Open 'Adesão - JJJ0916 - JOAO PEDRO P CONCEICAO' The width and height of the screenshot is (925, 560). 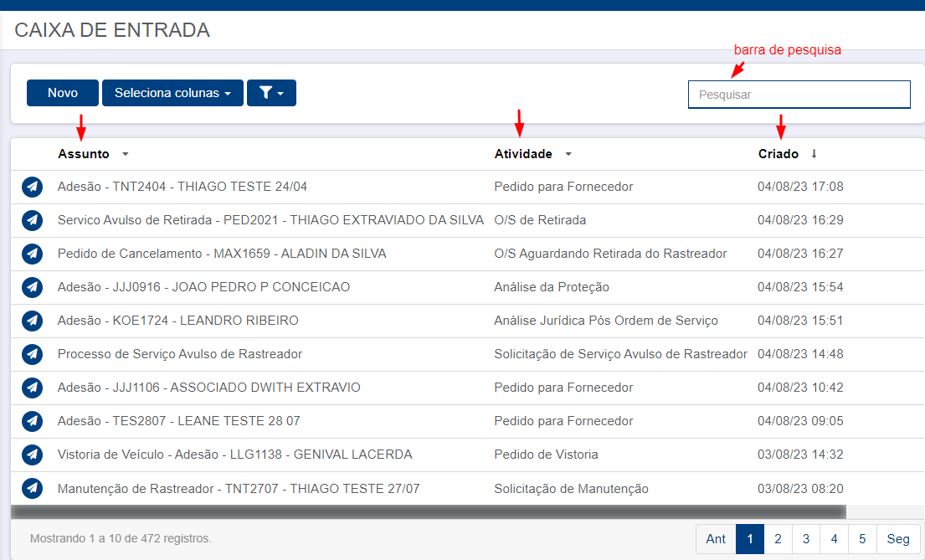(203, 287)
